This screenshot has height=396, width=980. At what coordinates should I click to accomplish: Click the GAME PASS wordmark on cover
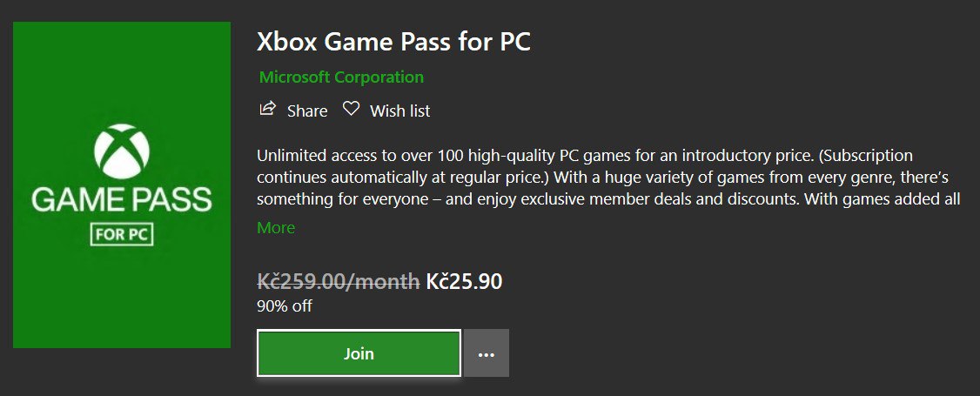point(122,201)
